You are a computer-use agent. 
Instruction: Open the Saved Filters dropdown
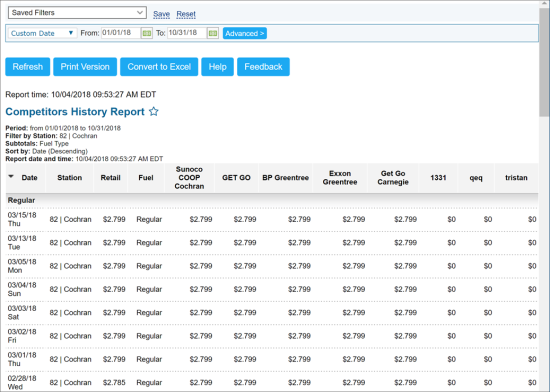(77, 13)
